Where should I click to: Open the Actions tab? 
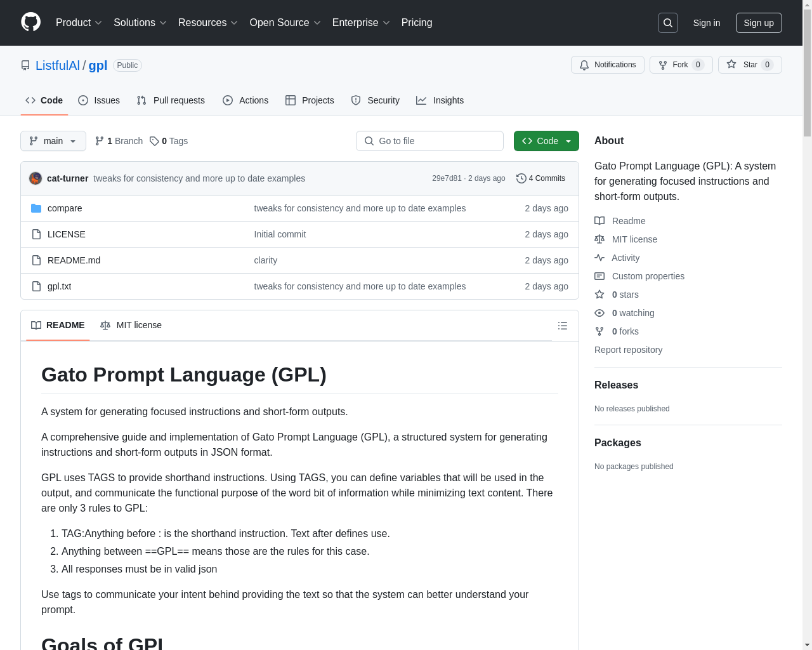[246, 100]
